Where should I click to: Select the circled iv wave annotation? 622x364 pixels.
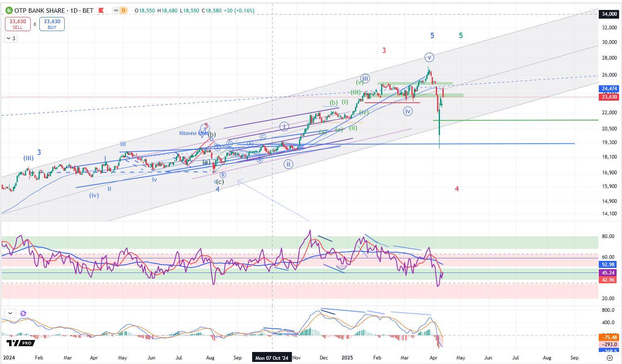(408, 111)
